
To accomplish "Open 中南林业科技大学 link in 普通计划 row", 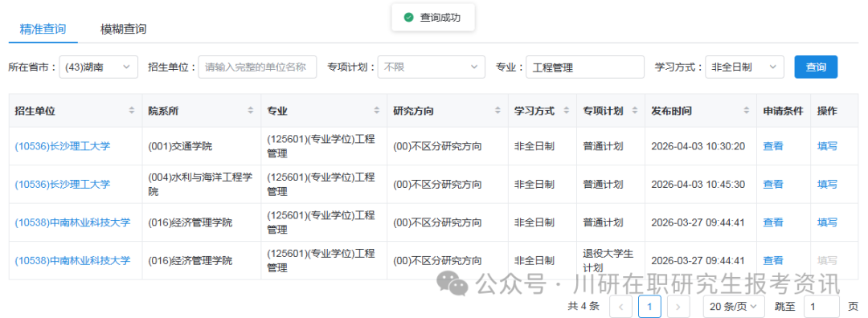I will click(72, 222).
